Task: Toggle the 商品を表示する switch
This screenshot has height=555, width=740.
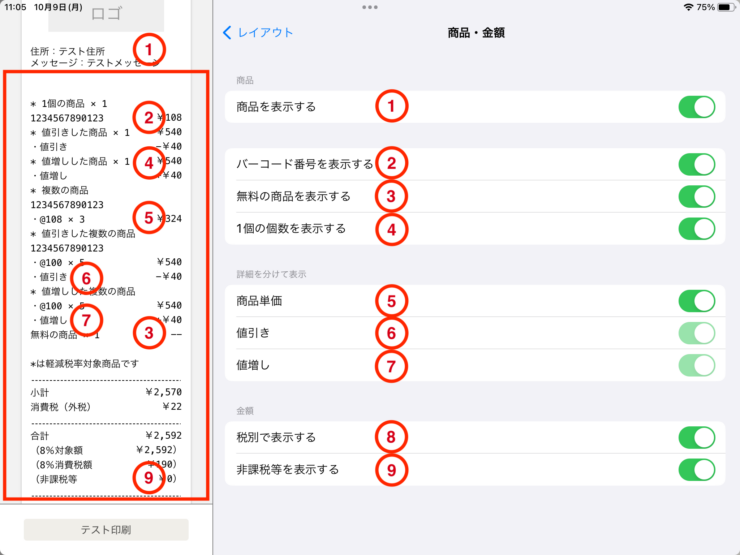Action: (x=697, y=107)
